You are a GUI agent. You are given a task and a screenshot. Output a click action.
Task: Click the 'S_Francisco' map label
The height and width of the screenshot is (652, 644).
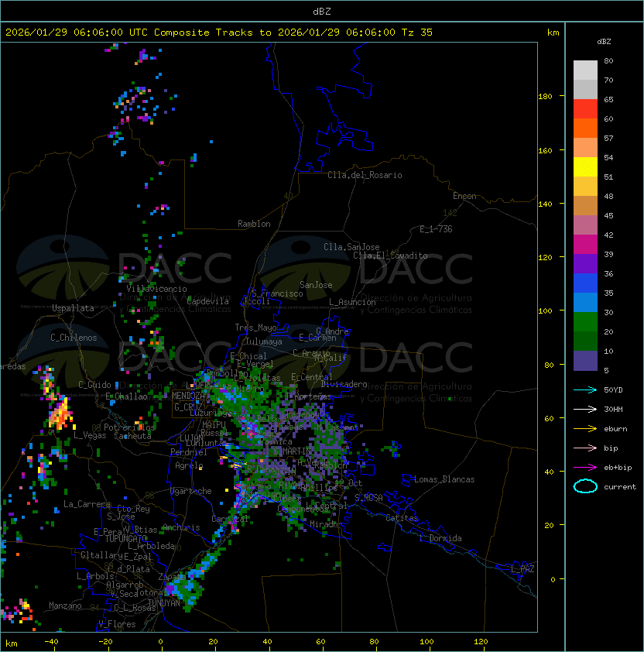[277, 293]
